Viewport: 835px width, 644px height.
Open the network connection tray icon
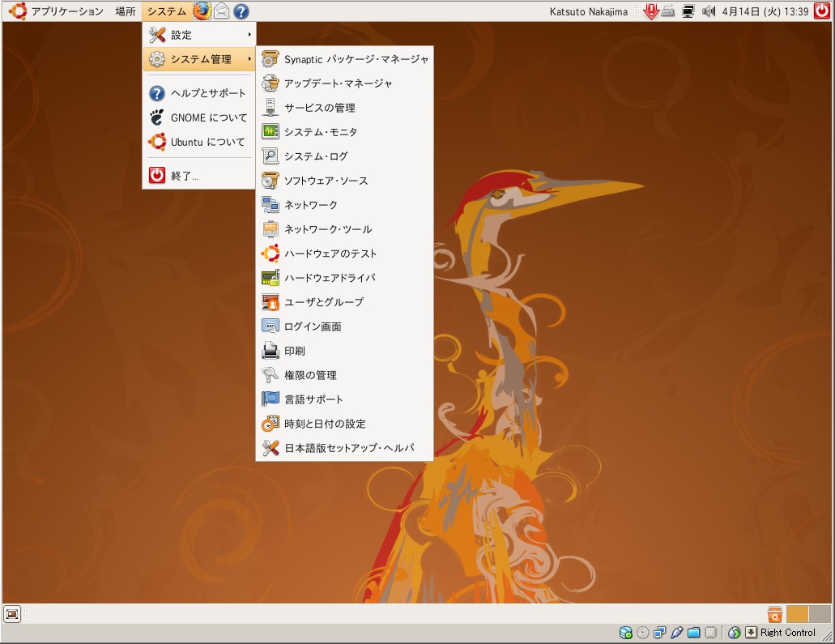click(x=688, y=11)
